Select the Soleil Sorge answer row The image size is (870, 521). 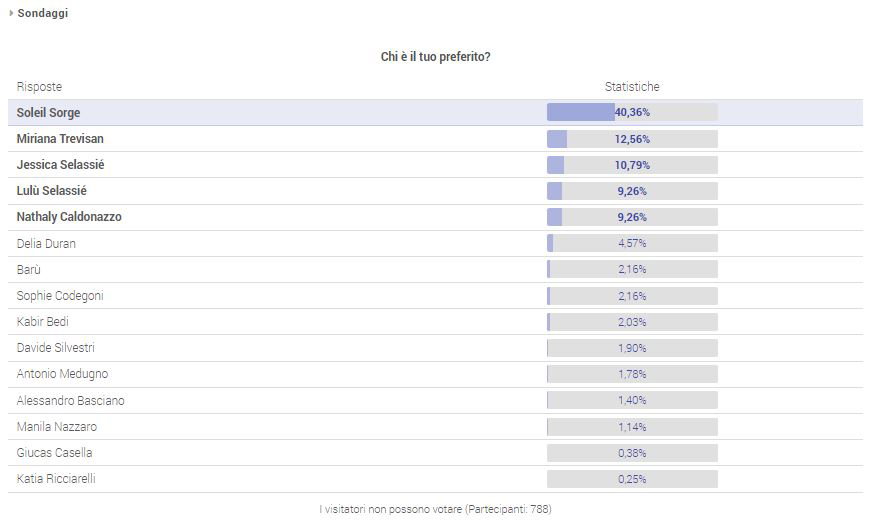(x=48, y=113)
